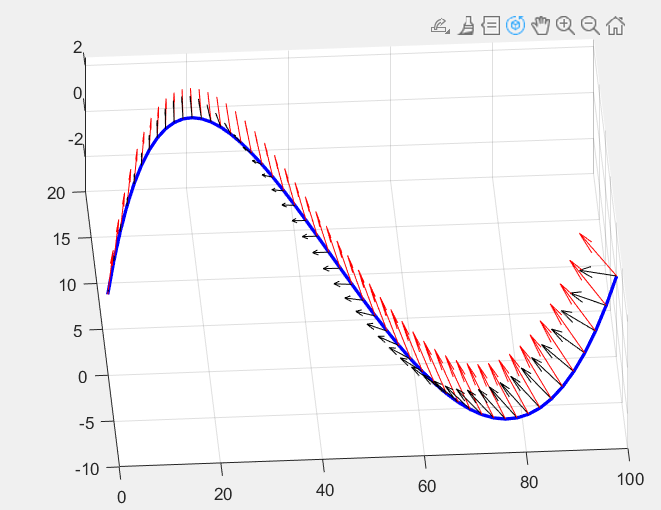Click the x-axis tick label 100
Image resolution: width=661 pixels, height=510 pixels.
pyautogui.click(x=630, y=483)
